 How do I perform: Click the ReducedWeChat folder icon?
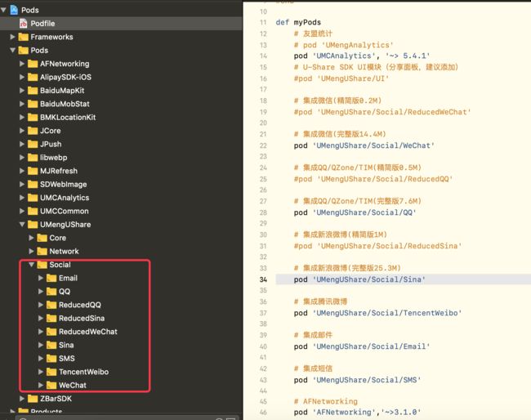51,332
